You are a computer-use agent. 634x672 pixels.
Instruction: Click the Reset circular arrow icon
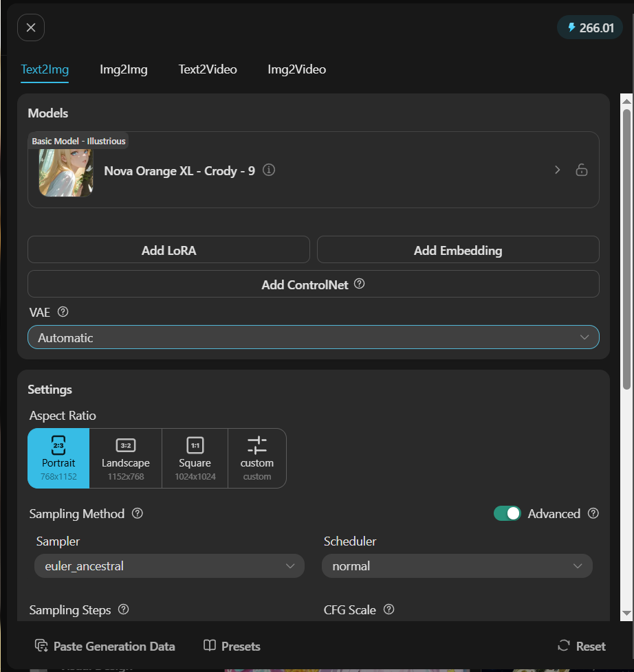coord(564,645)
